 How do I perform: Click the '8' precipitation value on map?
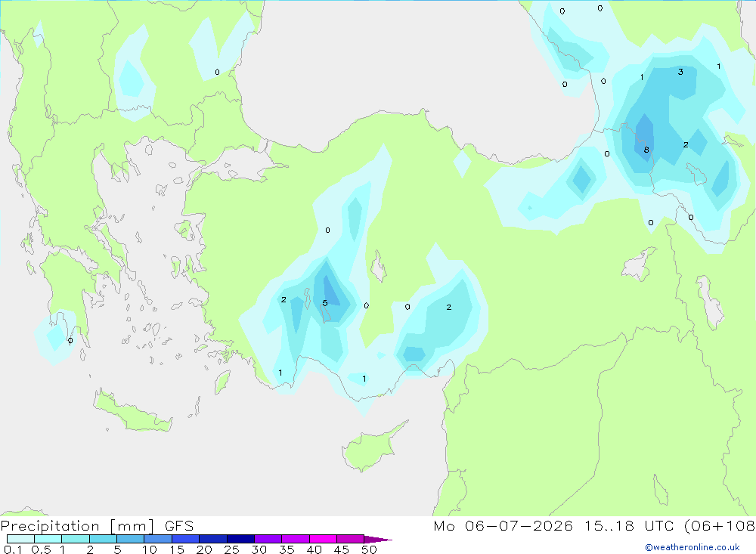(x=646, y=150)
